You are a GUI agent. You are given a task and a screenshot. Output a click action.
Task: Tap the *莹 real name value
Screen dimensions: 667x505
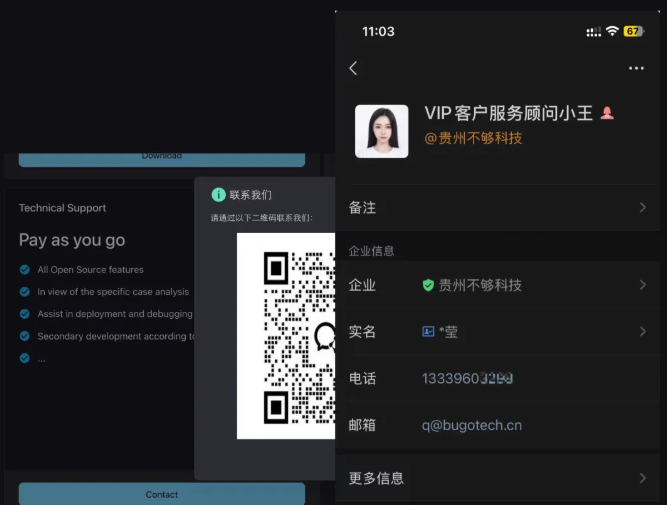tap(448, 331)
